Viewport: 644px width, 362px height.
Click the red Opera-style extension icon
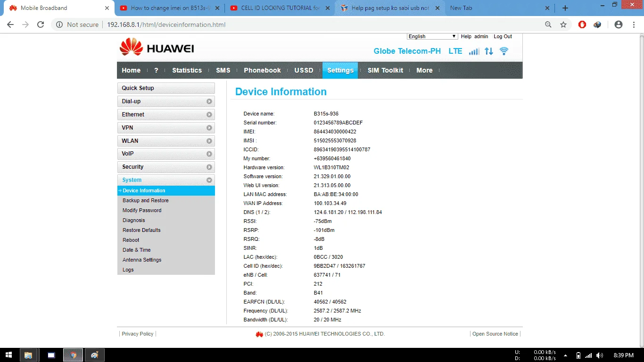(x=582, y=25)
